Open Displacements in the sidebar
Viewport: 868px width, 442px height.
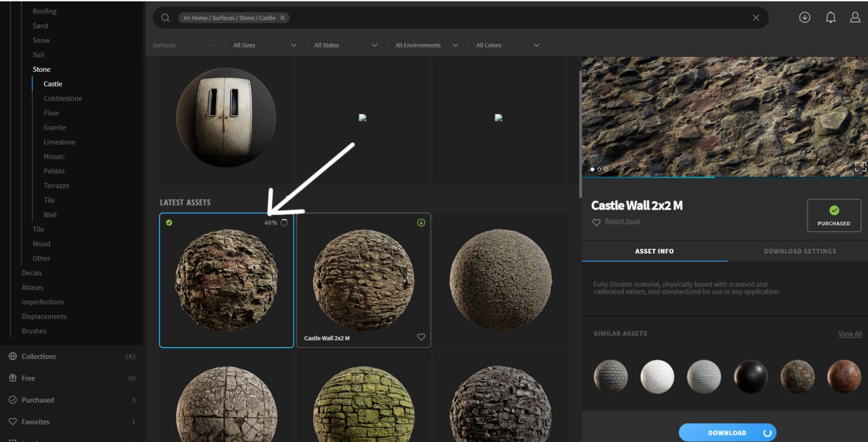coord(44,317)
